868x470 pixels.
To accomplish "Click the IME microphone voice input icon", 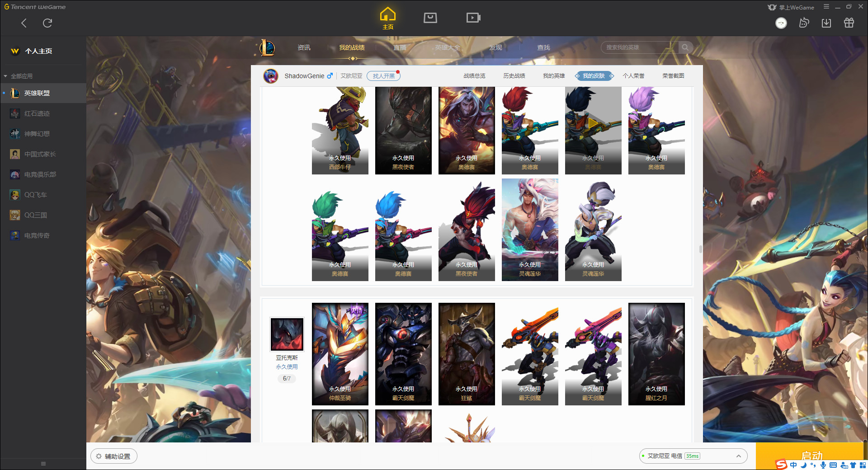I will click(823, 465).
